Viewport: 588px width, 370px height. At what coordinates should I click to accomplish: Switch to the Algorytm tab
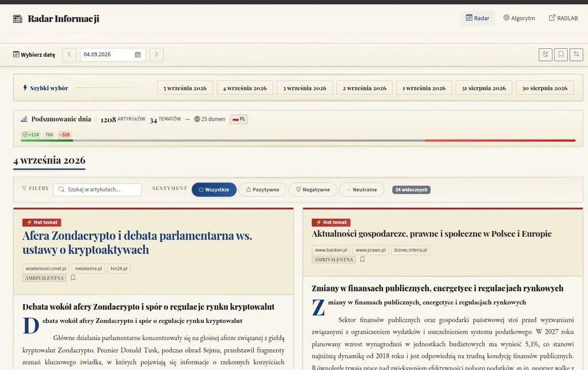coord(519,18)
